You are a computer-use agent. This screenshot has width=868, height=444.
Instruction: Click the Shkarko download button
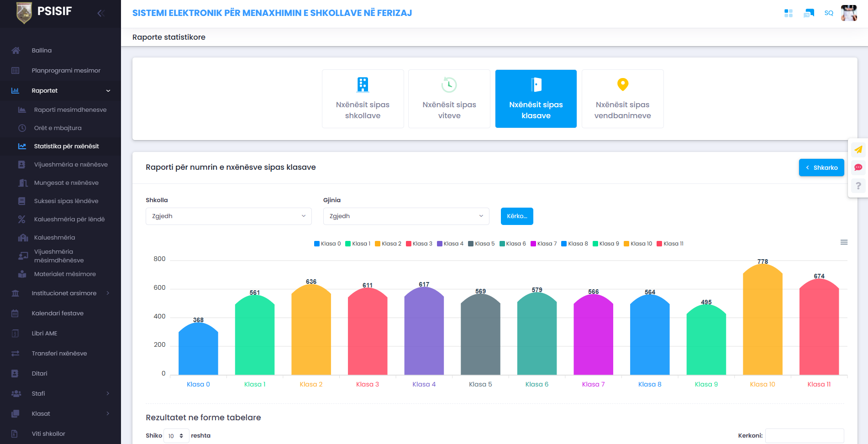821,167
